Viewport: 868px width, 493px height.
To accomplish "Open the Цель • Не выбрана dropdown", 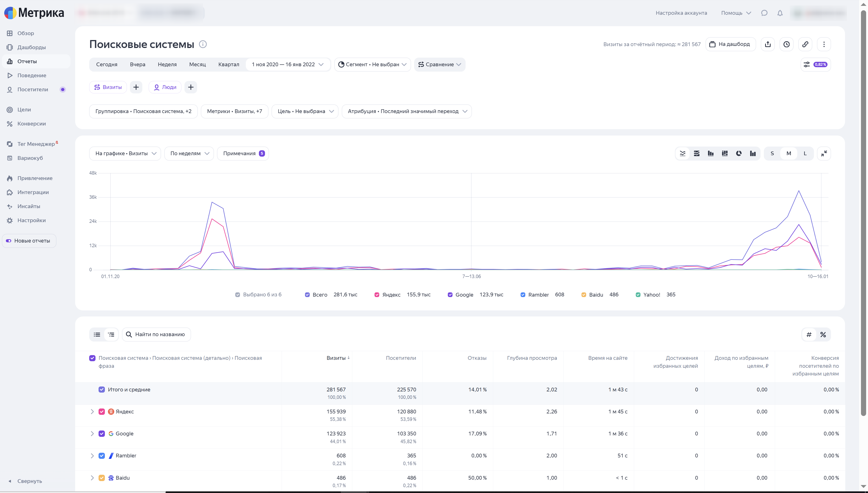I will (305, 111).
